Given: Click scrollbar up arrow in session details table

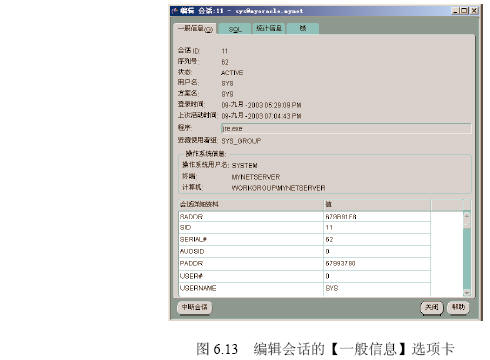Looking at the screenshot, I should (467, 215).
